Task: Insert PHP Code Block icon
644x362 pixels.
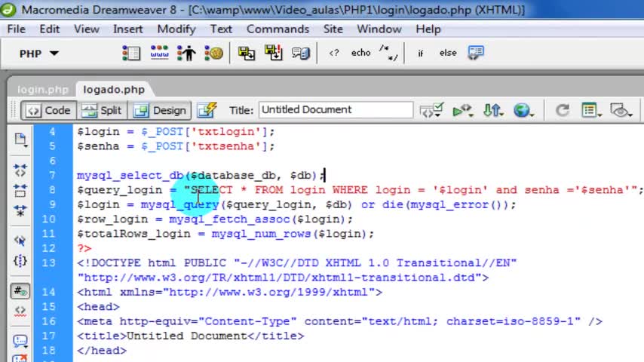Action: (301, 53)
